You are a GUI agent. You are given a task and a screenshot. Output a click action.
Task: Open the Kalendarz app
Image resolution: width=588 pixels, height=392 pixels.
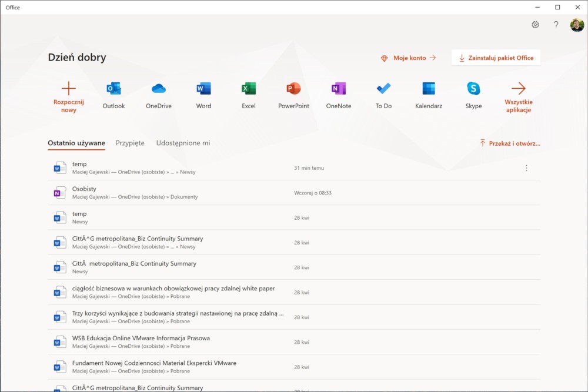pyautogui.click(x=429, y=96)
